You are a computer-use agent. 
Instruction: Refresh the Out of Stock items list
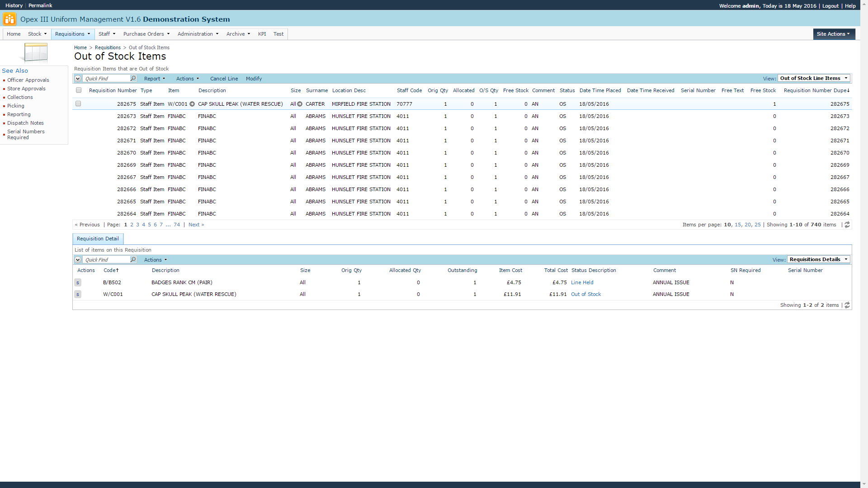847,225
